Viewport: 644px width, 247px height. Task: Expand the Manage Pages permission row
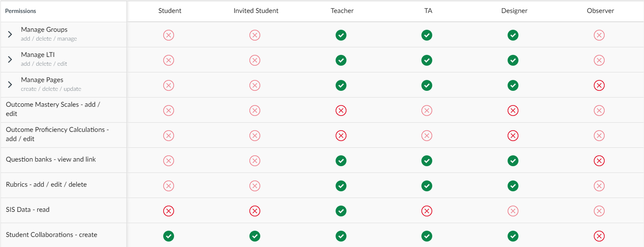[10, 85]
